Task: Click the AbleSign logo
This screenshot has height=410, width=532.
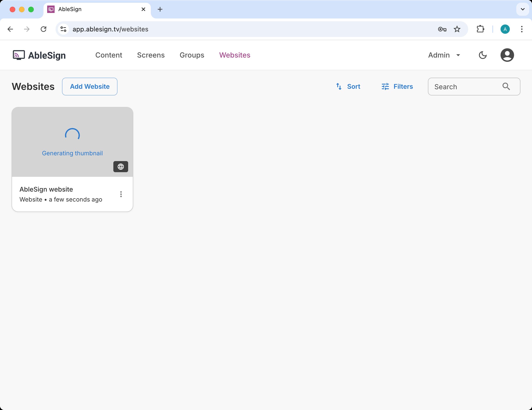Action: (39, 55)
